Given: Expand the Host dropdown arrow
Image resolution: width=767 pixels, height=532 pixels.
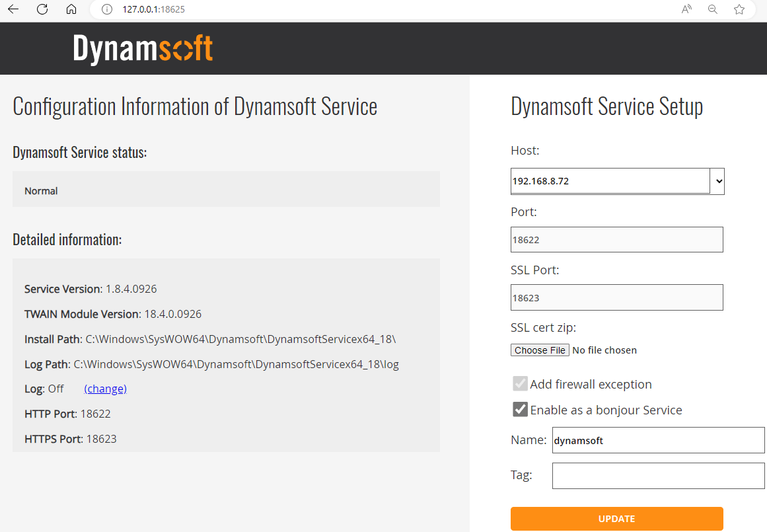Looking at the screenshot, I should (719, 180).
